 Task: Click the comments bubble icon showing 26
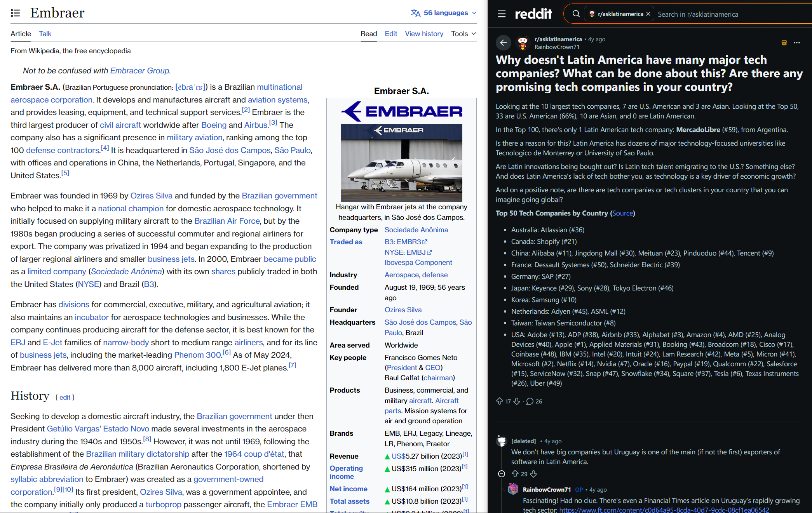point(530,401)
